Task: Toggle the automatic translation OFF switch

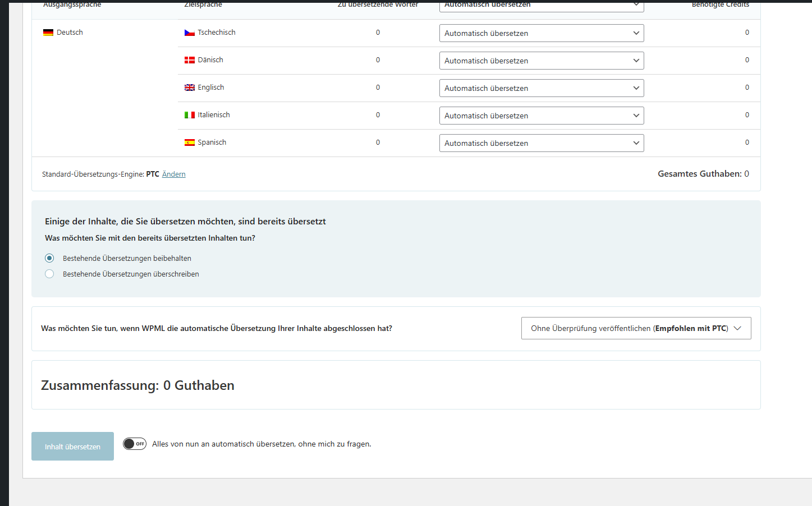Action: pos(135,444)
